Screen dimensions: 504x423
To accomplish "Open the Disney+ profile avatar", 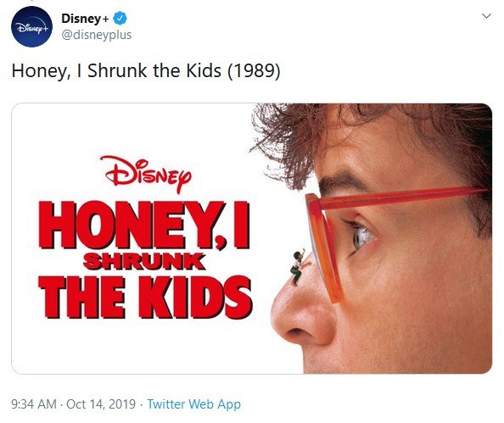I will 31,26.
